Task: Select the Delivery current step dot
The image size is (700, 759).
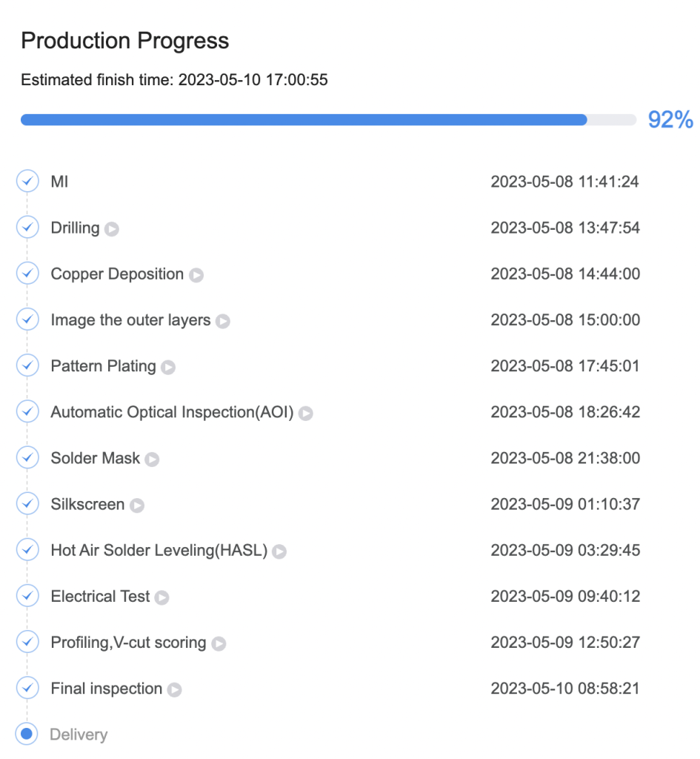Action: click(27, 734)
